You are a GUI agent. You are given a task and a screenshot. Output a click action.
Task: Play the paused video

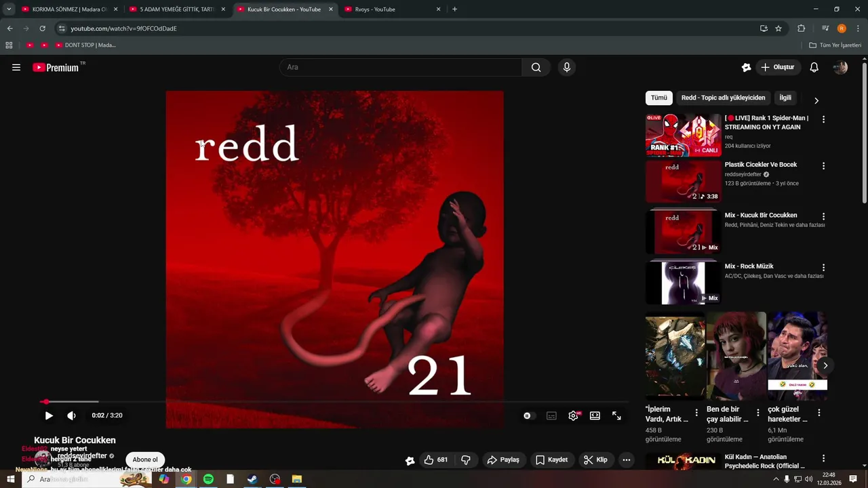(49, 415)
